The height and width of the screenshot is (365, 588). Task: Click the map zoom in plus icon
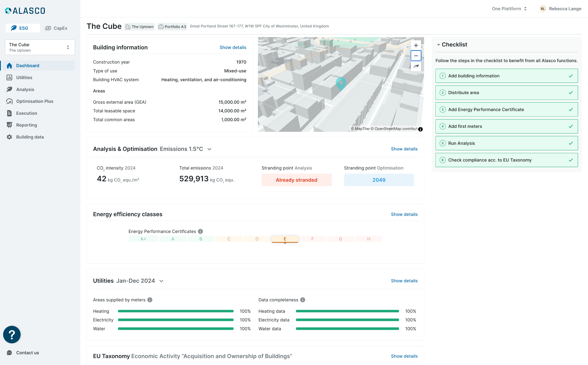416,45
